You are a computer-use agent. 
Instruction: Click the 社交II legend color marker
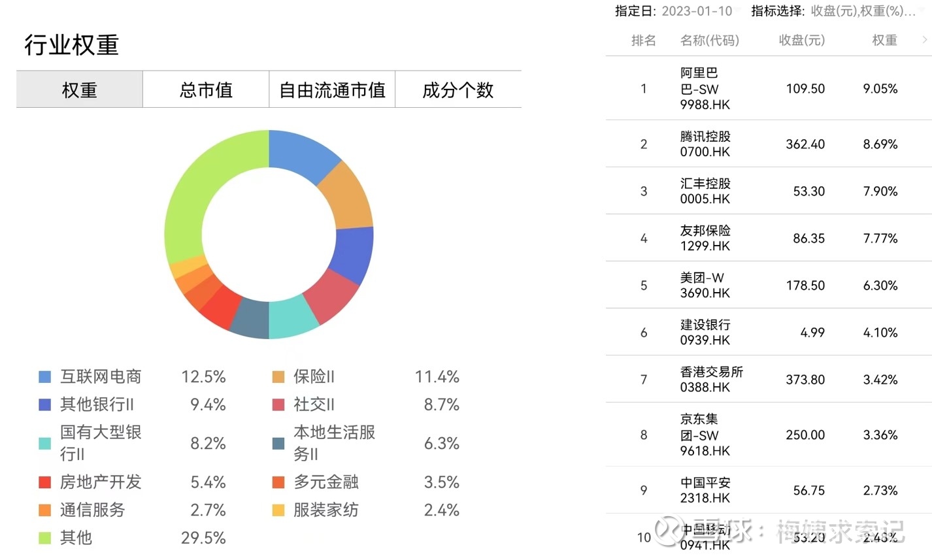point(278,404)
